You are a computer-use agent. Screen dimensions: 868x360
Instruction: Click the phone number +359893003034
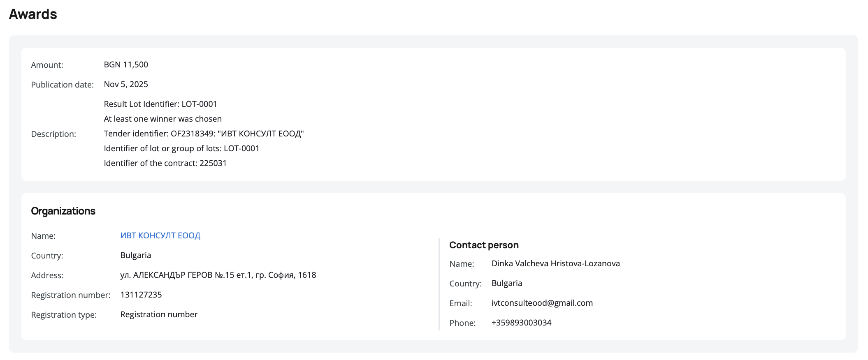[521, 323]
